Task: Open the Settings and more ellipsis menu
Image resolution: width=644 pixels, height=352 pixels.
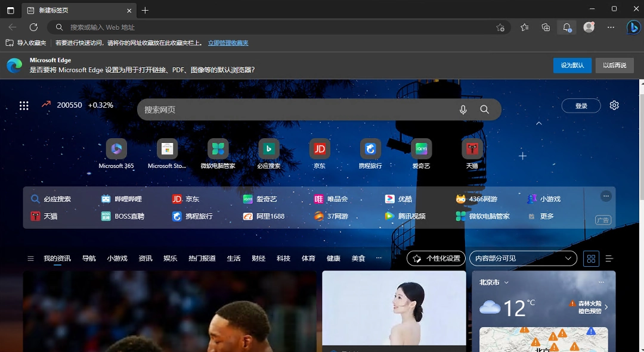Action: [611, 27]
